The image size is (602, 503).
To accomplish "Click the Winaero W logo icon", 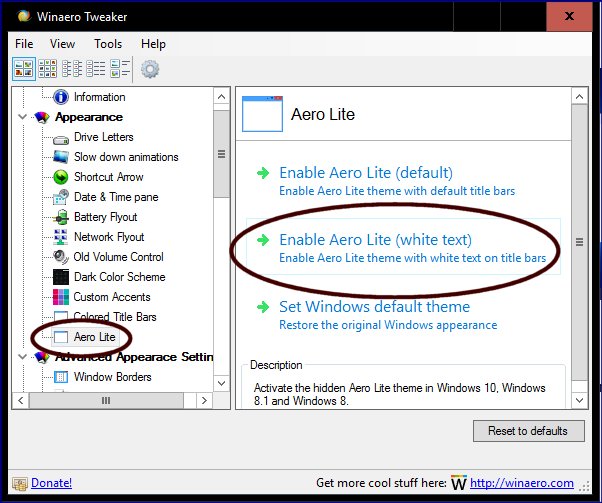I will pyautogui.click(x=459, y=483).
